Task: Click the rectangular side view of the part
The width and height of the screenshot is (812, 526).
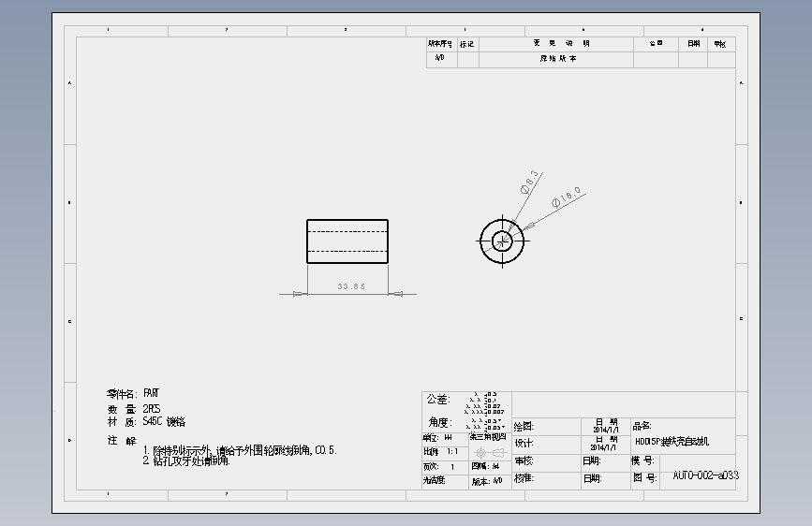Action: click(347, 241)
